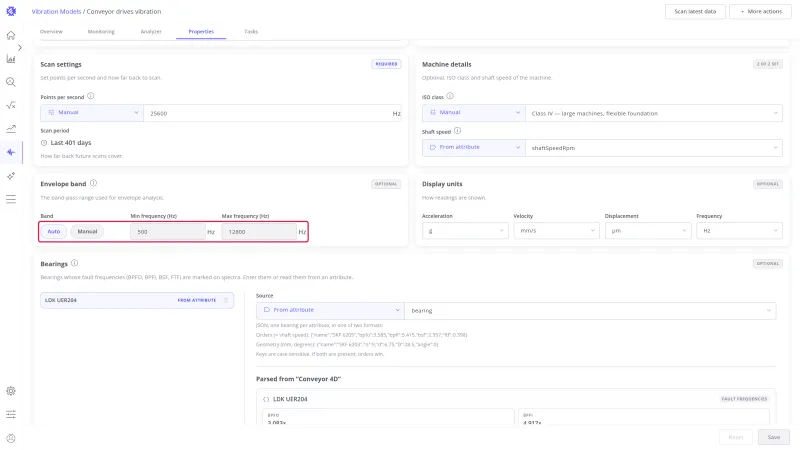Viewport: 800px width, 450px height.
Task: Select the Properties tab
Action: [201, 32]
